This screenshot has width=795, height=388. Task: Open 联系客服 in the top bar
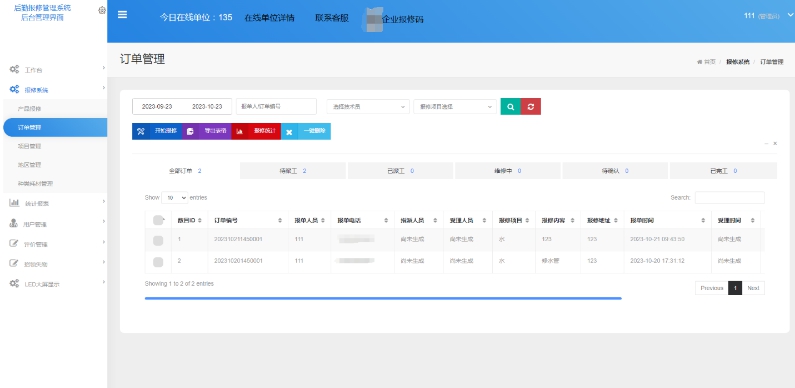(x=332, y=18)
